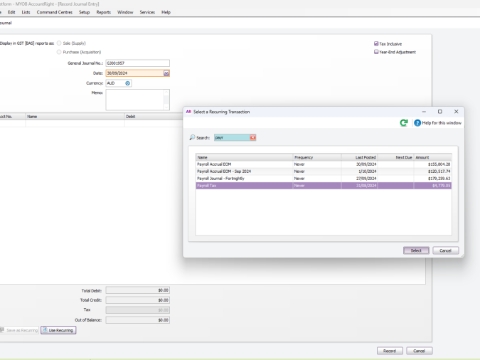
Task: Click the Total Credit value field
Action: pos(138,300)
